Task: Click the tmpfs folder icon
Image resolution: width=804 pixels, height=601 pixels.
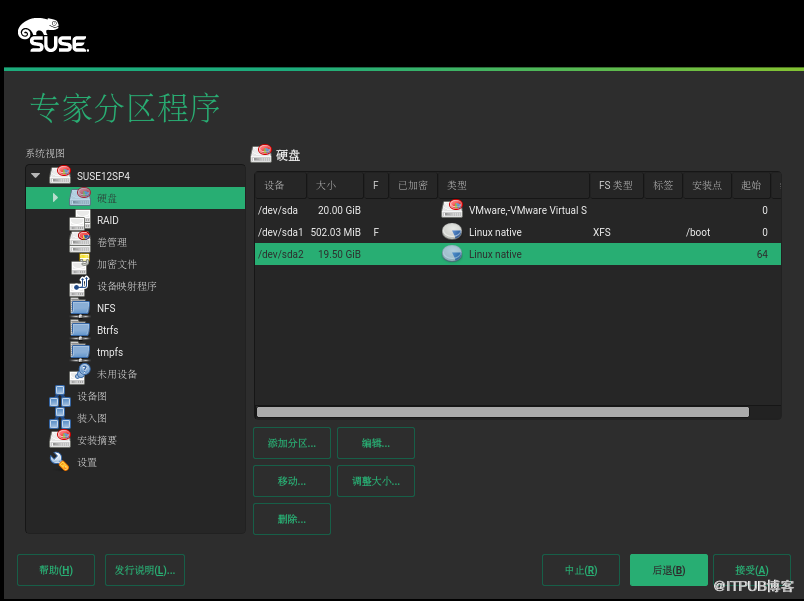Action: click(80, 352)
